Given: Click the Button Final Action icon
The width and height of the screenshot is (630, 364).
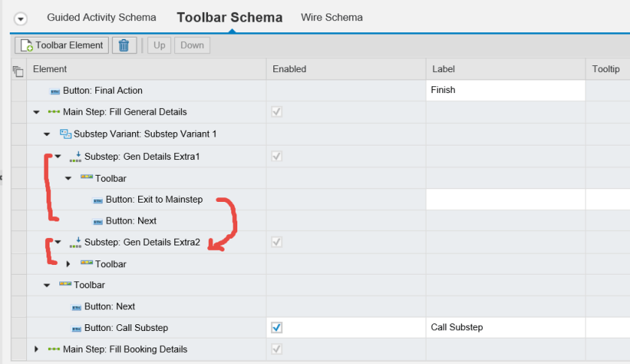Looking at the screenshot, I should 55,91.
